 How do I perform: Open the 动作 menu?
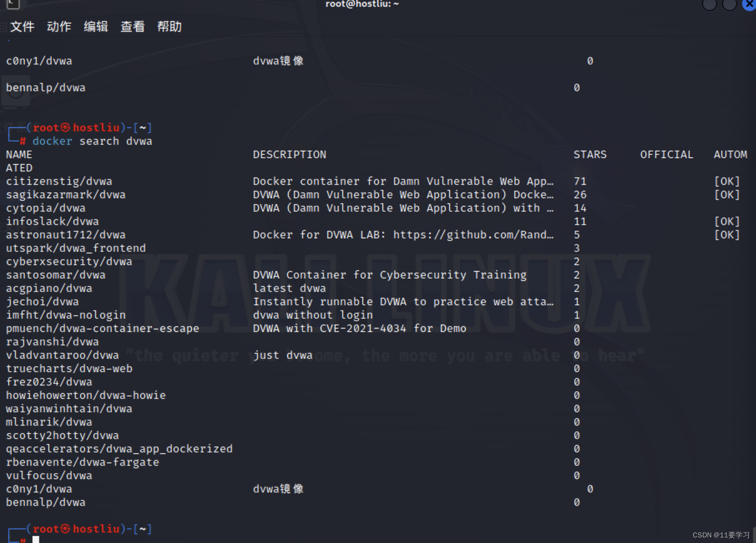click(x=58, y=26)
